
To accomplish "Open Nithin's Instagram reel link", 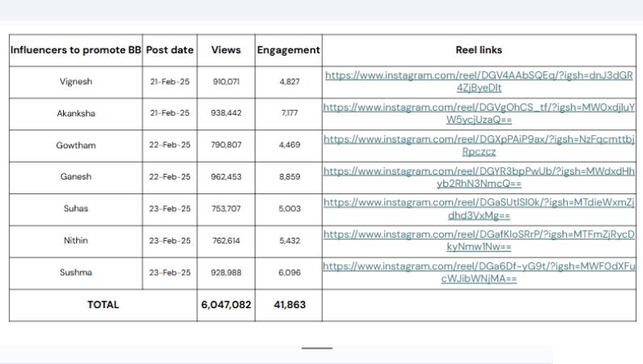I will pos(478,235).
